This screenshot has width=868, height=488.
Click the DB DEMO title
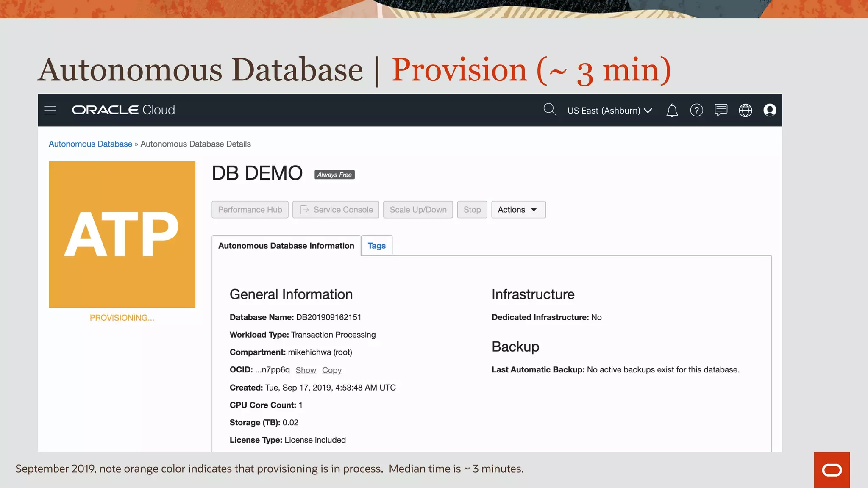257,173
